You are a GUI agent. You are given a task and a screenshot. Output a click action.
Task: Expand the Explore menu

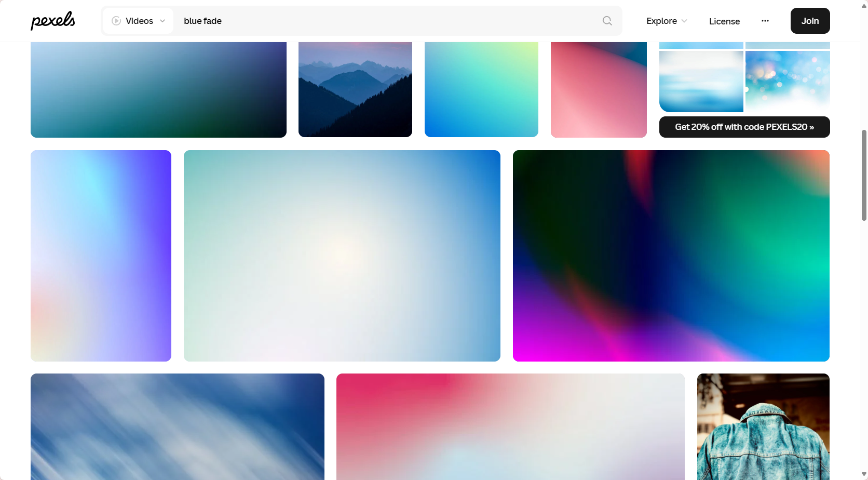[x=666, y=21]
